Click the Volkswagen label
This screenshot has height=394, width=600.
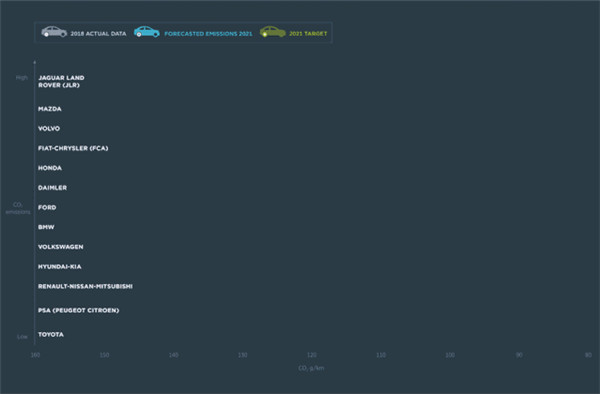(60, 247)
